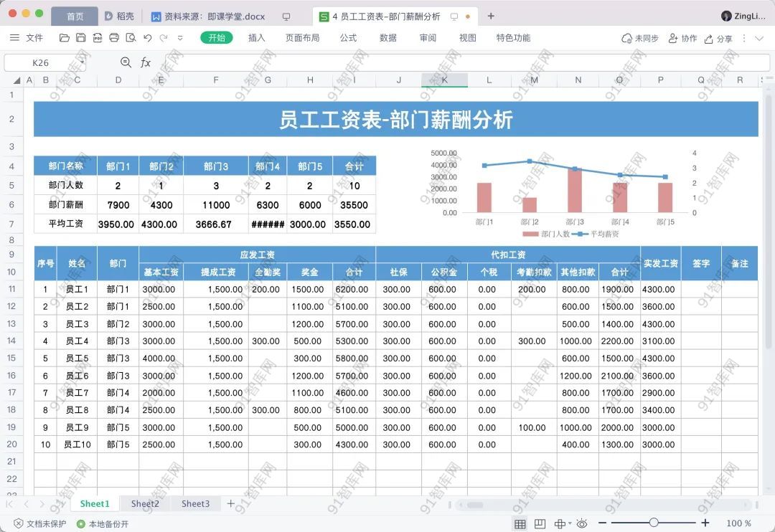Click the zoom slider handle in status bar

point(654,523)
